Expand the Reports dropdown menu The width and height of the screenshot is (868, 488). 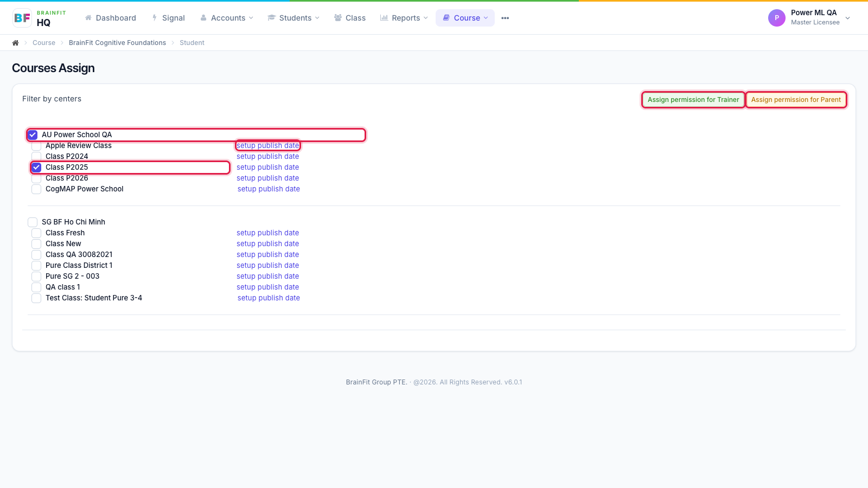[404, 18]
